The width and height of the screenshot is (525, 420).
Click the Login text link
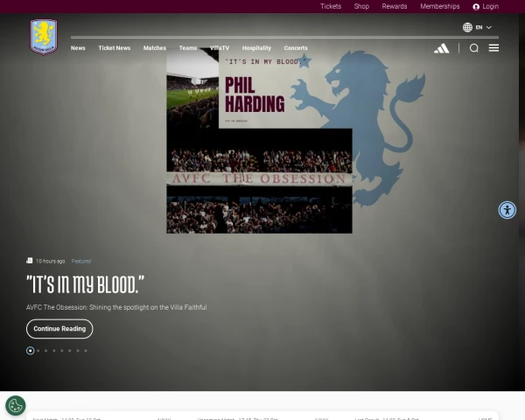[x=491, y=6]
